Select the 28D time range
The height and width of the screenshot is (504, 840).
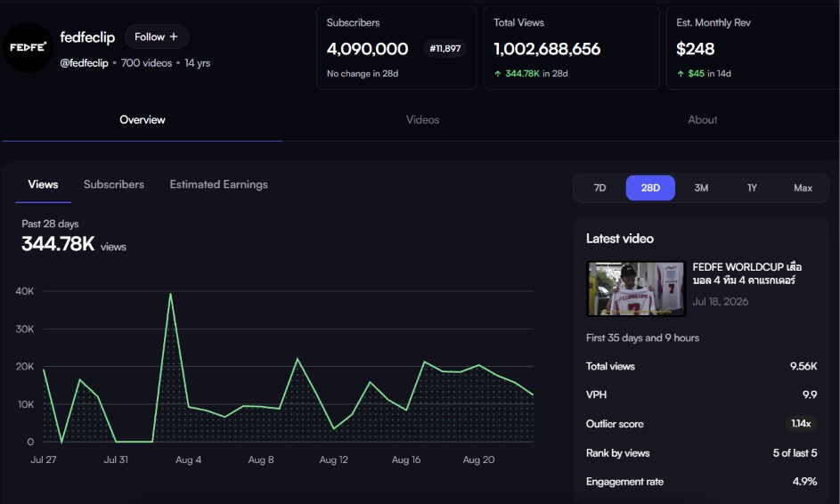[650, 188]
